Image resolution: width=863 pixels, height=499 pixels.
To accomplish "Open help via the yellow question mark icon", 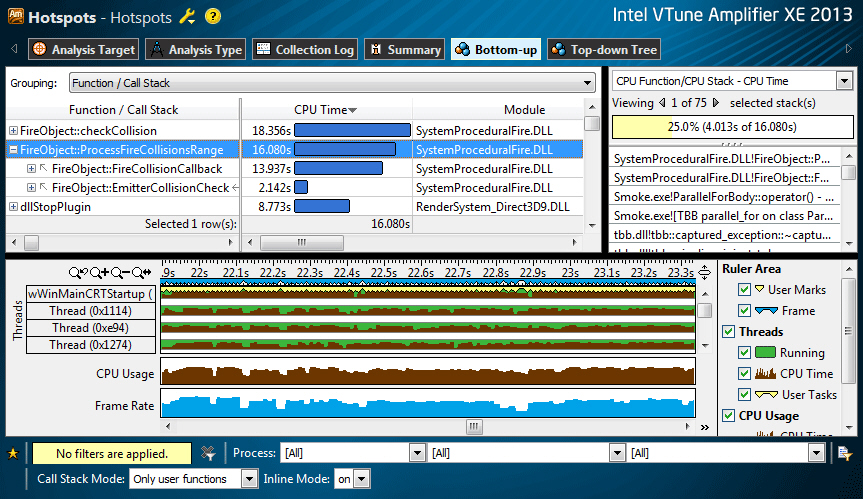I will point(212,18).
